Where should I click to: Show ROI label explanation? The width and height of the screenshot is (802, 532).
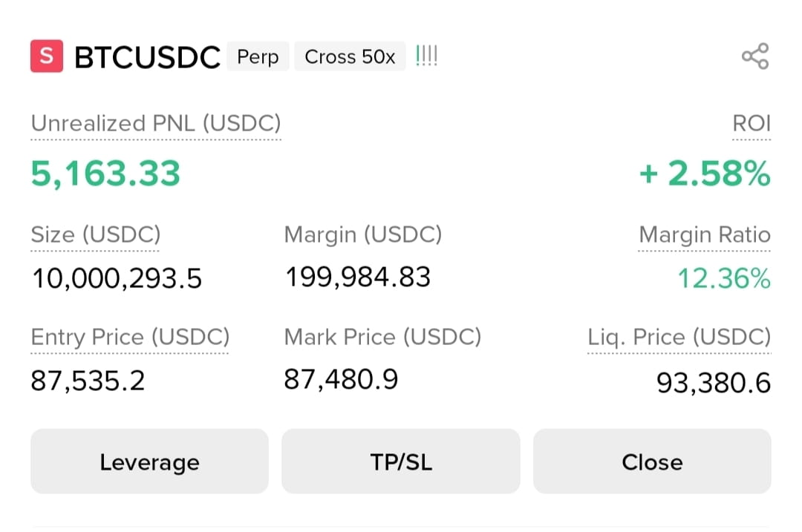pyautogui.click(x=752, y=124)
